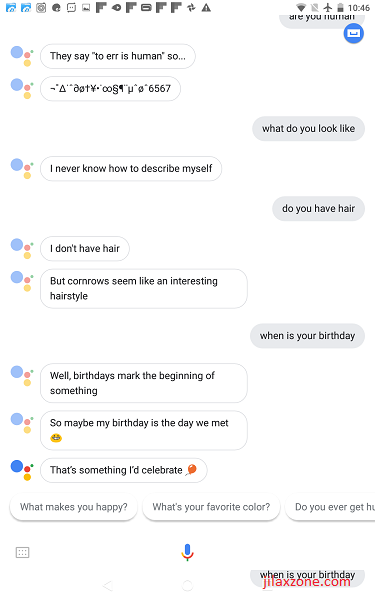This screenshot has width=375, height=600.
Task: Tap the Android back navigation triangle
Action: 108,585
